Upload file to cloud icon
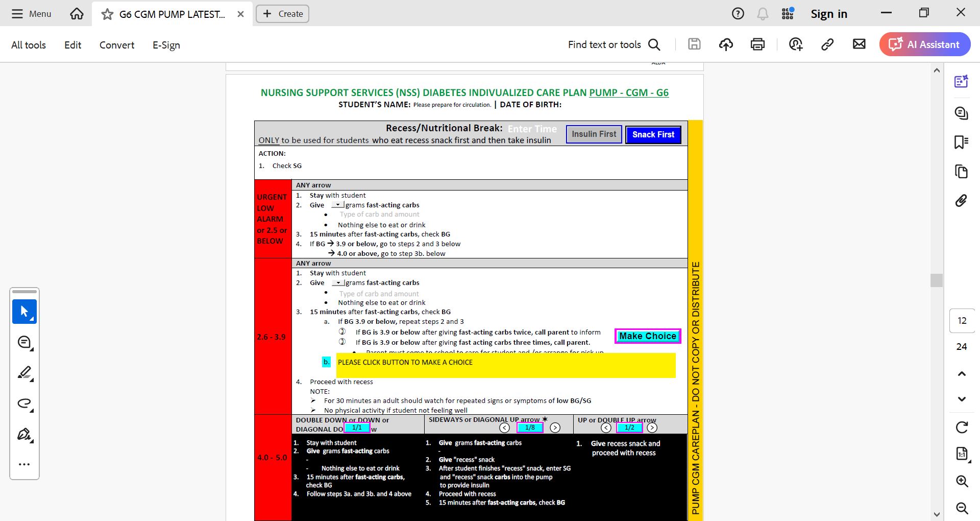This screenshot has width=980, height=521. [x=726, y=44]
